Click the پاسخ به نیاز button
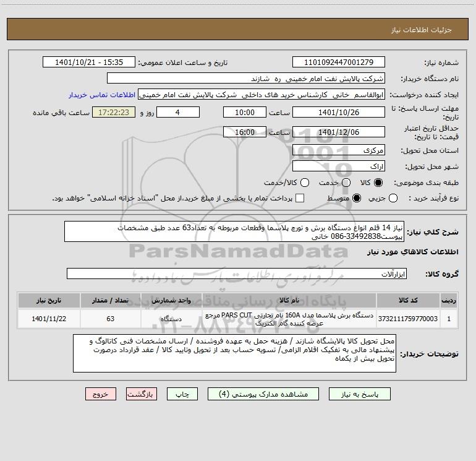This screenshot has height=461, width=476. tap(360, 394)
